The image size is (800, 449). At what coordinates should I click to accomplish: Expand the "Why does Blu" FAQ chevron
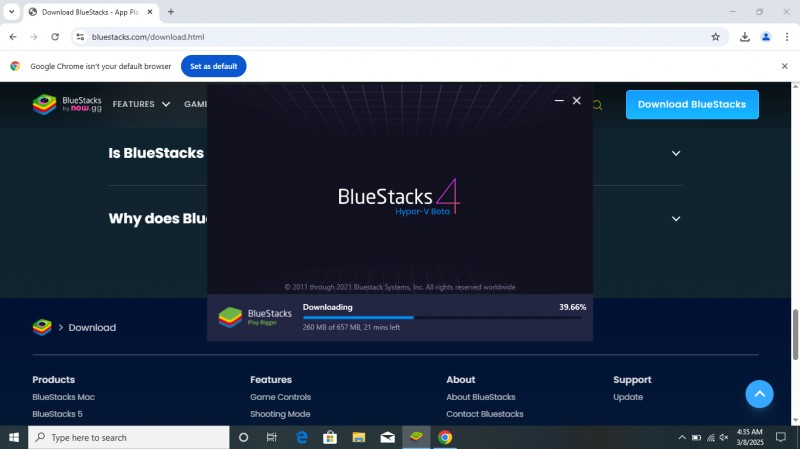(x=676, y=219)
